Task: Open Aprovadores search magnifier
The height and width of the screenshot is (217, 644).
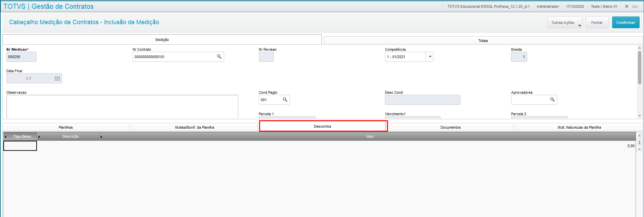Action: [x=552, y=100]
